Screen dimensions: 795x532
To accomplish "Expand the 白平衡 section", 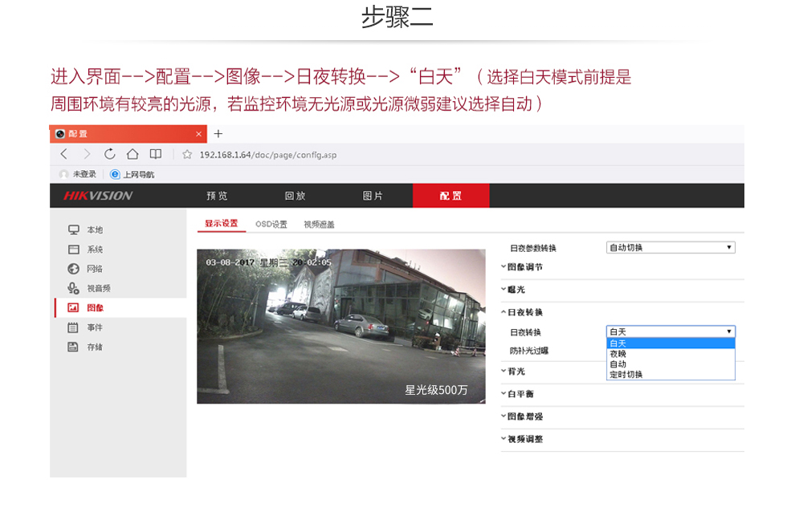I will 520,394.
